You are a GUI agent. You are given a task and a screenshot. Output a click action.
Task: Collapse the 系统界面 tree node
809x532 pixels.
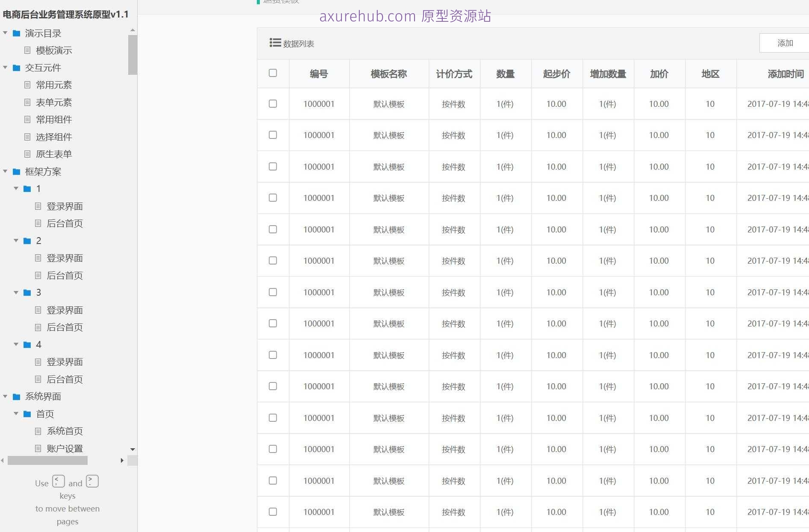(x=5, y=397)
